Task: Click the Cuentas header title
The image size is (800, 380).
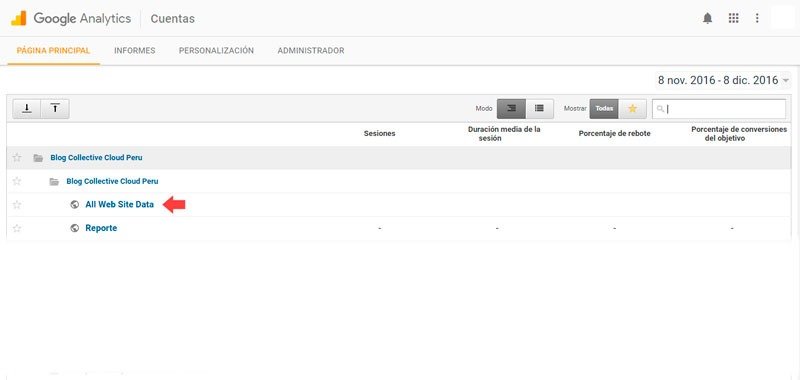Action: tap(172, 19)
